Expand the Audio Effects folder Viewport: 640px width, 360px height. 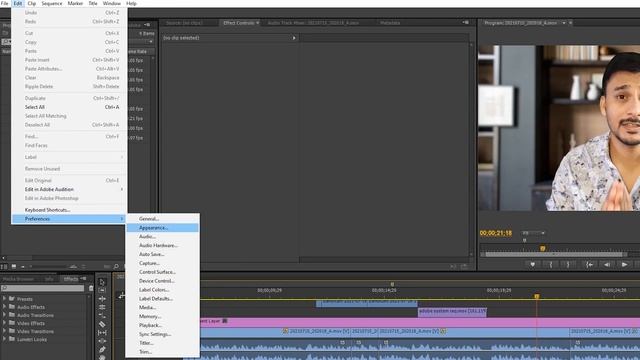click(4, 307)
